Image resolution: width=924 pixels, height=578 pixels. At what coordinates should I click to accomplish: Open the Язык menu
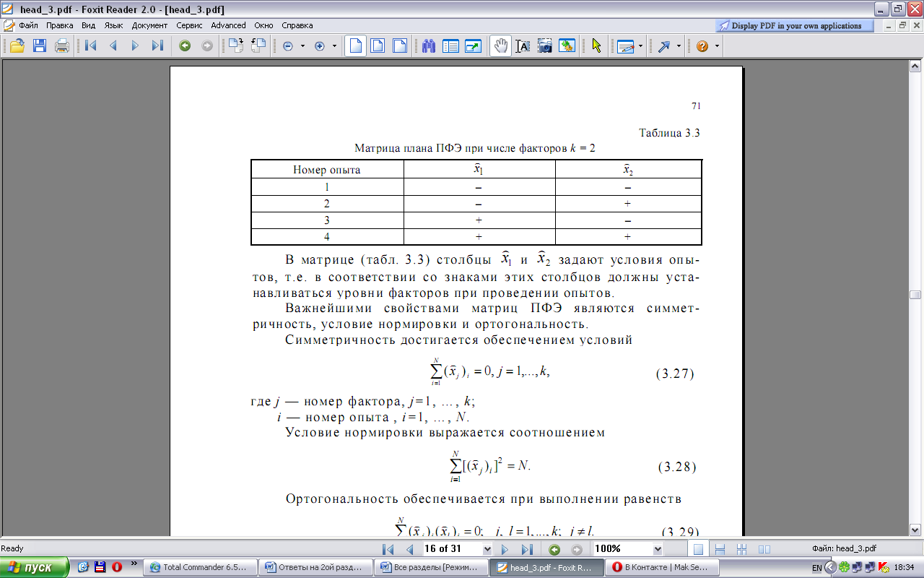114,25
